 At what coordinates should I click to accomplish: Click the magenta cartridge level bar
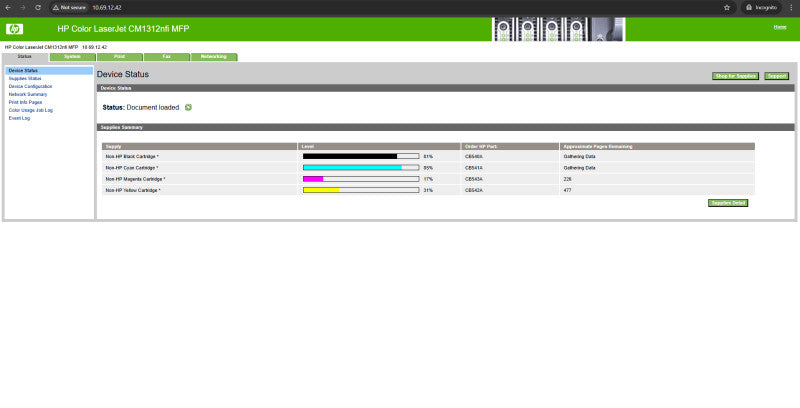361,179
